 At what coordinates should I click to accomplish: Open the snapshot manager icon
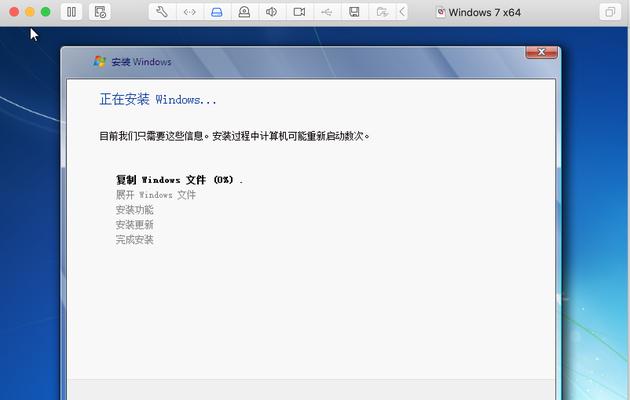[100, 12]
